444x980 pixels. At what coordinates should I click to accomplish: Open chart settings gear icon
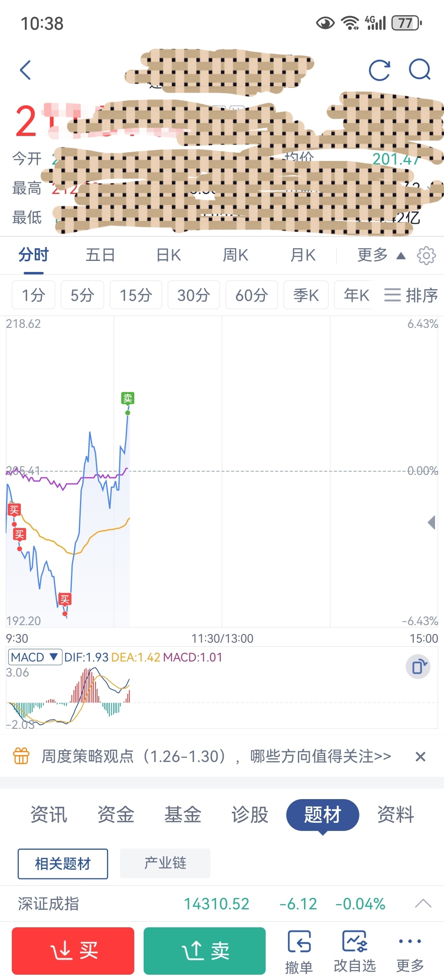coord(426,256)
